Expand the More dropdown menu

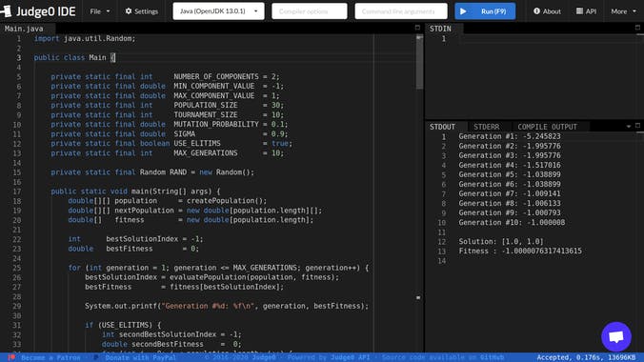click(x=623, y=11)
